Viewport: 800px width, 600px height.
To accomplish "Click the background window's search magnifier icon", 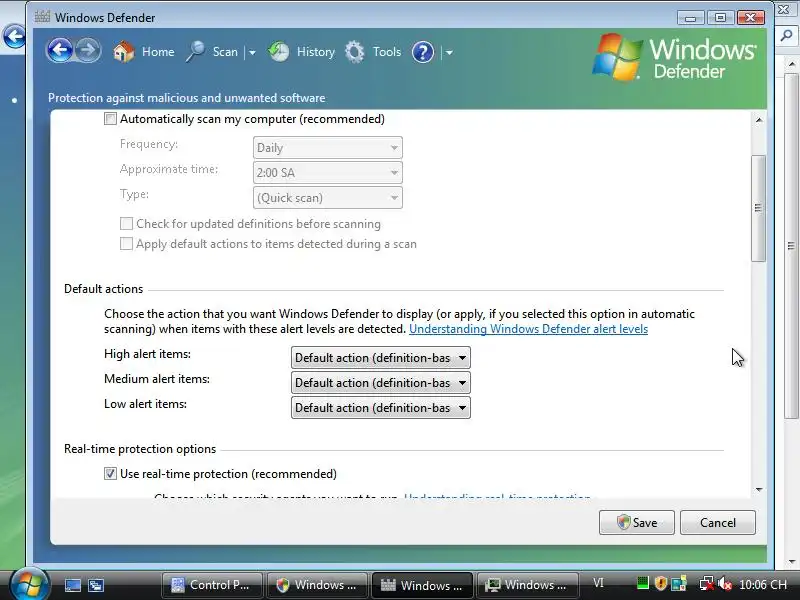I will tap(787, 36).
